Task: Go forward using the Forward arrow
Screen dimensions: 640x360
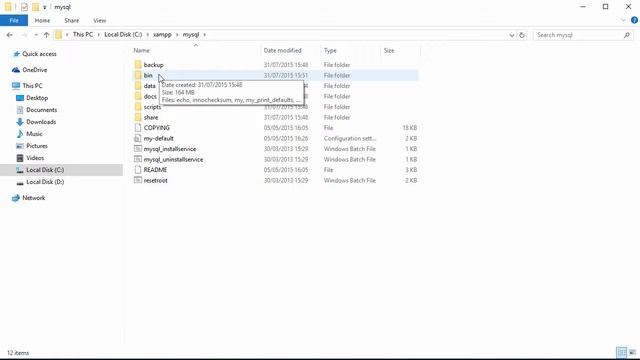Action: [x=24, y=35]
